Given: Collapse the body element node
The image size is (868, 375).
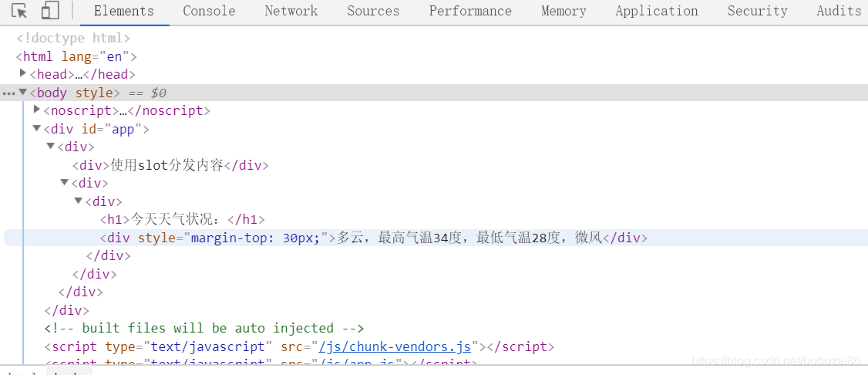Looking at the screenshot, I should [22, 92].
